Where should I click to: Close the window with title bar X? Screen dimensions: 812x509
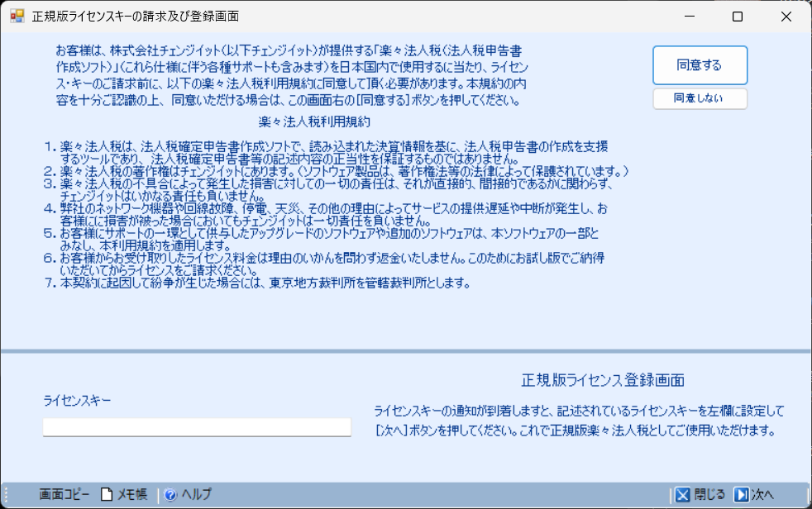pos(786,16)
